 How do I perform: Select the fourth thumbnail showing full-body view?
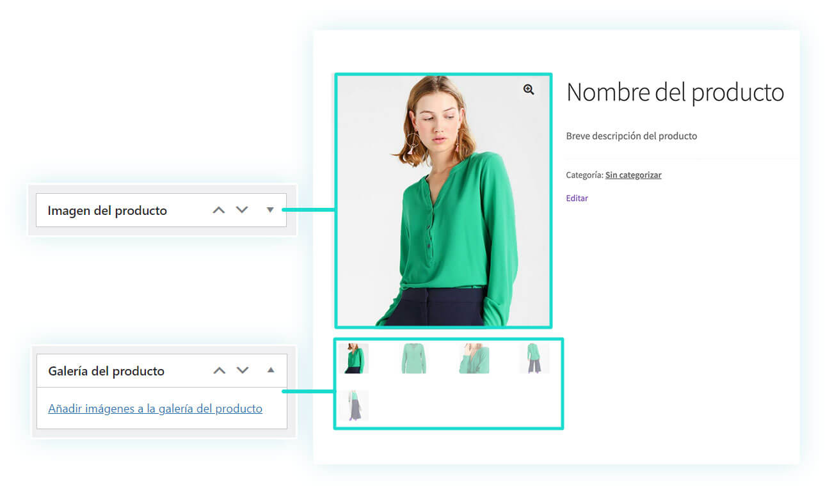[534, 358]
